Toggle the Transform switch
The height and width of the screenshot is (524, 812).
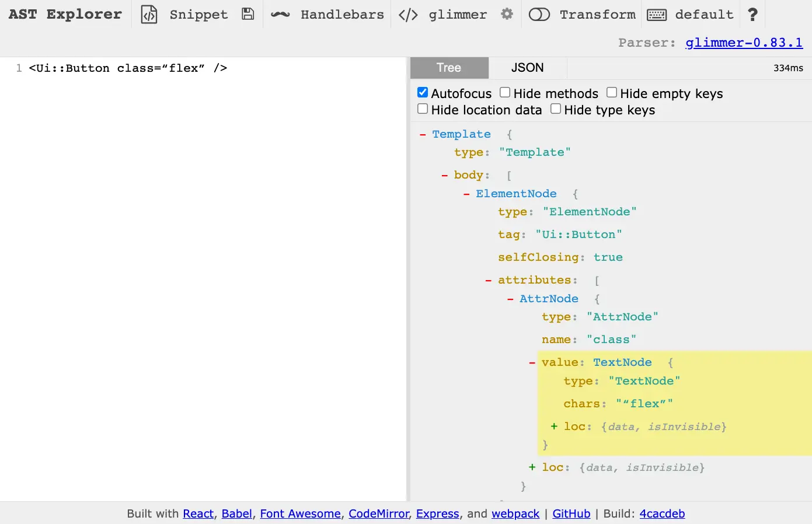pos(539,15)
